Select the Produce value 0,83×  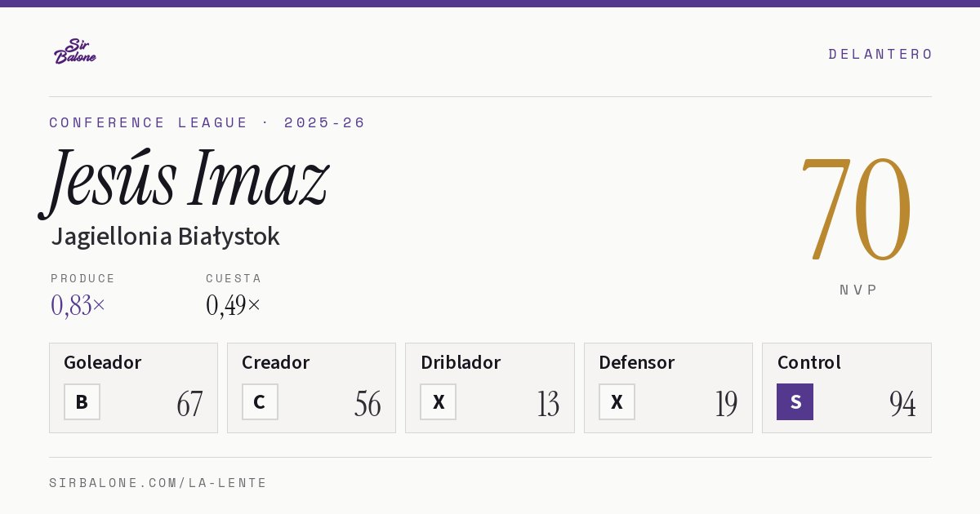click(x=78, y=305)
